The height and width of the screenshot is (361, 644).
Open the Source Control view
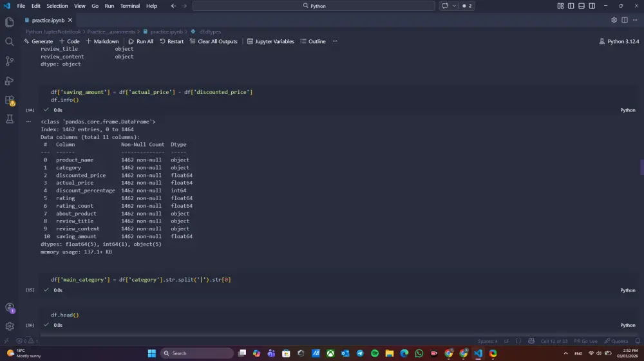10,61
